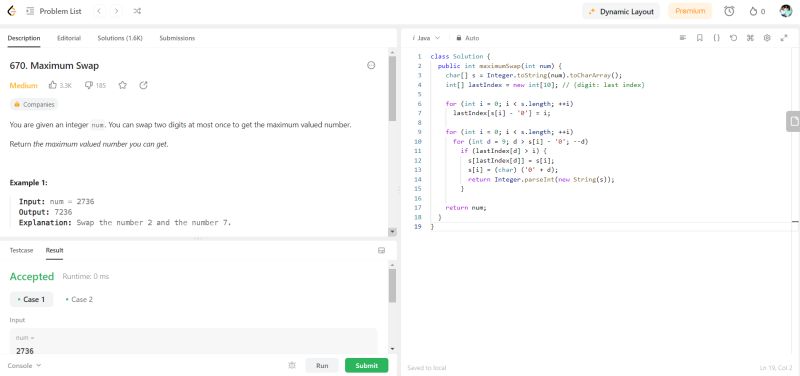
Task: Click the Integer.parseInt return line
Action: point(541,180)
